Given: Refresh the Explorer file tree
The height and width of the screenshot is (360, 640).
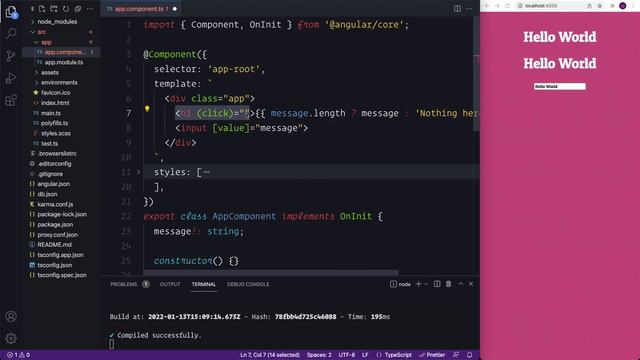Looking at the screenshot, I should point(66,9).
